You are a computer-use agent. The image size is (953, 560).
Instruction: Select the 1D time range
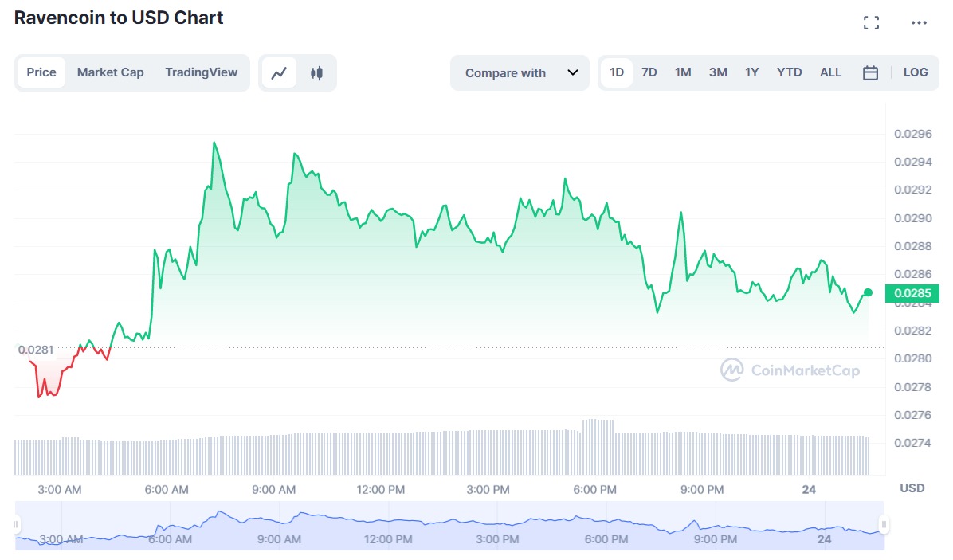(617, 72)
